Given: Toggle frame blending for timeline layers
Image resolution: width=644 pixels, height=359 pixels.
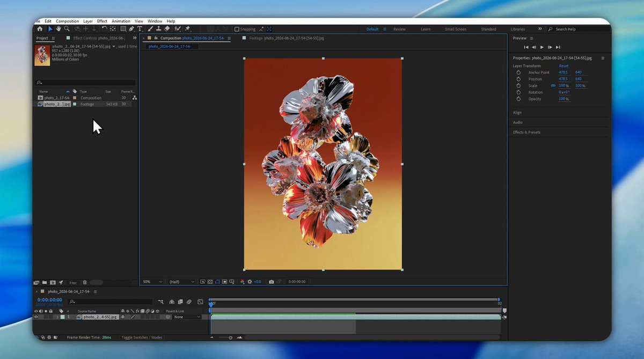Looking at the screenshot, I should pyautogui.click(x=180, y=302).
